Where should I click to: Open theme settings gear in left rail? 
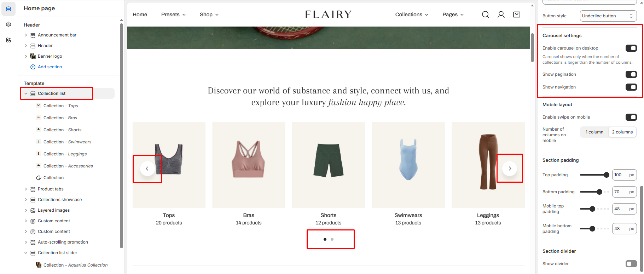pos(8,24)
